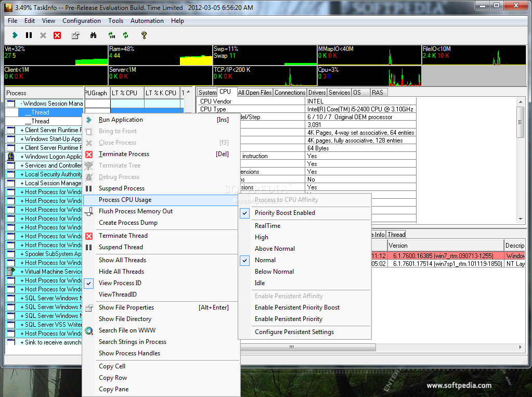Switch to the Services tab
532x397 pixels.
coord(339,93)
